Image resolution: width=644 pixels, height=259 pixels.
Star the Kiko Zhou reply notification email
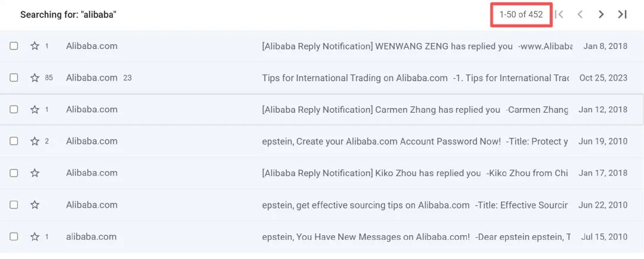[x=35, y=173]
